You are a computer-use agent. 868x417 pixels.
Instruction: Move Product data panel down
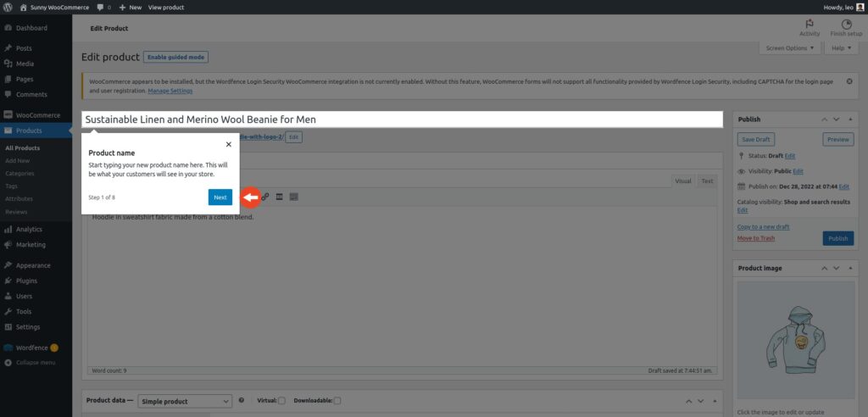pos(701,401)
